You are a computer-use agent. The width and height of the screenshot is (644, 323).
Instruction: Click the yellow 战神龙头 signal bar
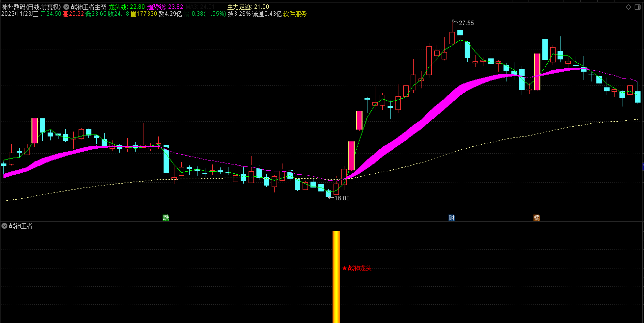(x=336, y=276)
